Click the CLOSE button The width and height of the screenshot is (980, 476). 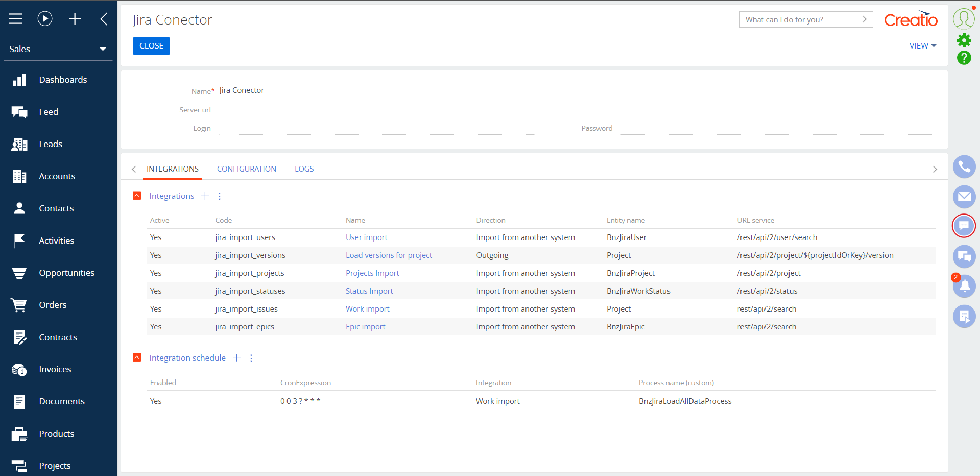tap(151, 46)
